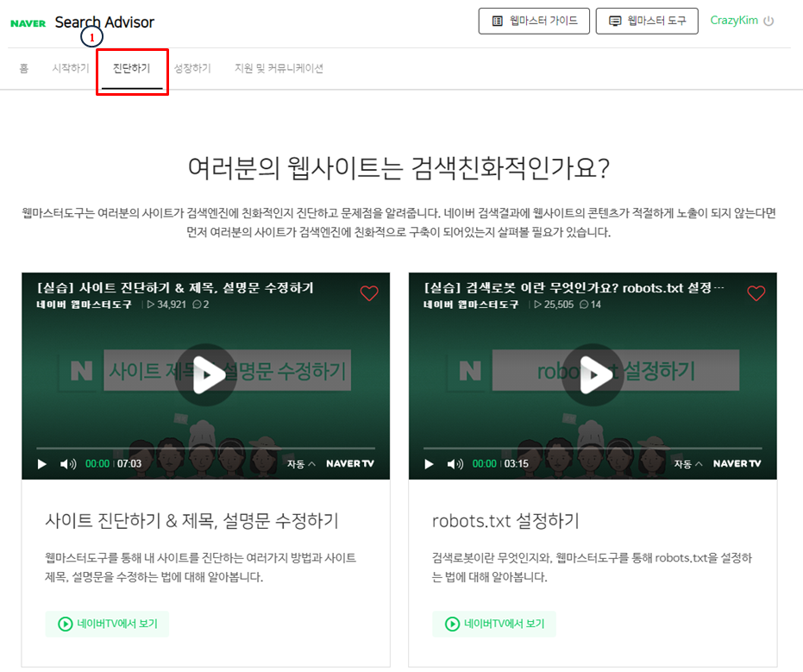This screenshot has width=803, height=672.
Task: Like the 사이트 진단하기 video with heart icon
Action: click(369, 293)
